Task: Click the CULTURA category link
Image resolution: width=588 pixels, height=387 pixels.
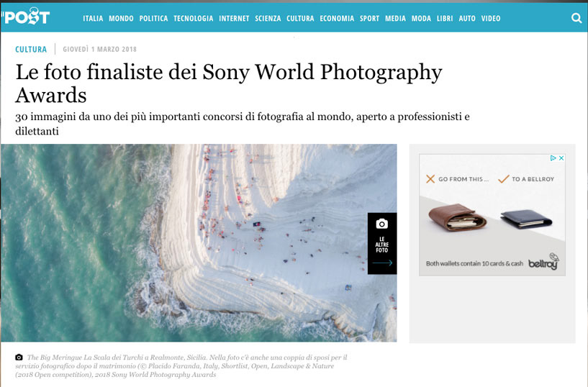Action: pos(31,49)
